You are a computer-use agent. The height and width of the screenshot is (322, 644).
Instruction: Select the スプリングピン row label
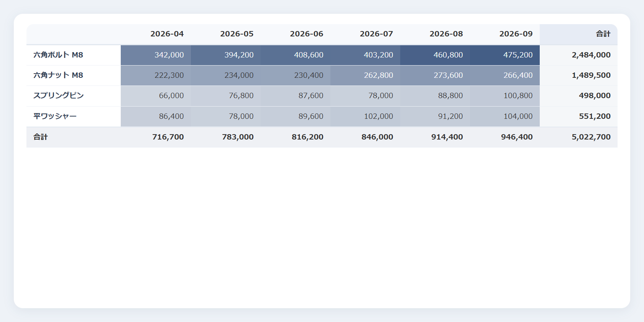click(74, 96)
